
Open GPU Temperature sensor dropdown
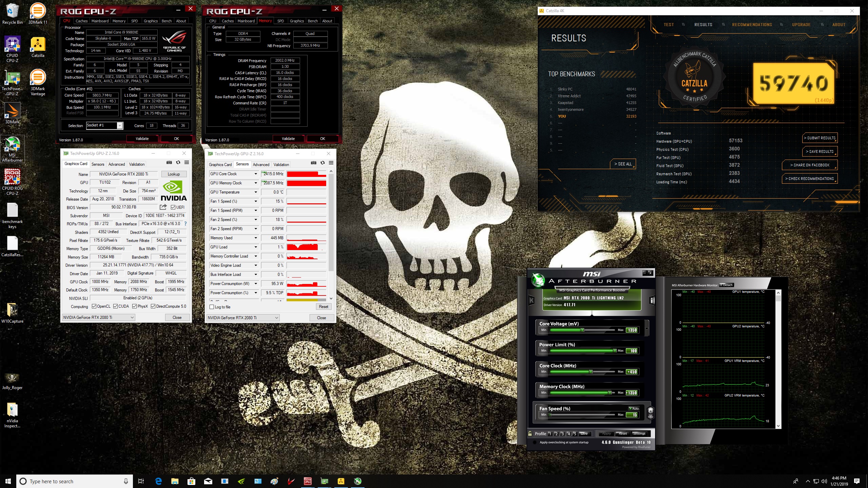click(256, 192)
